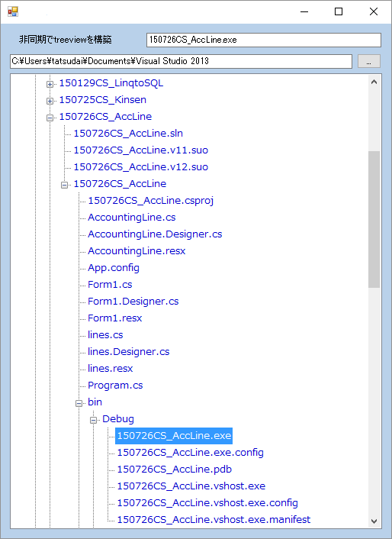
Task: Collapse the nested 150726CS_AccLine project folder
Action: point(65,185)
